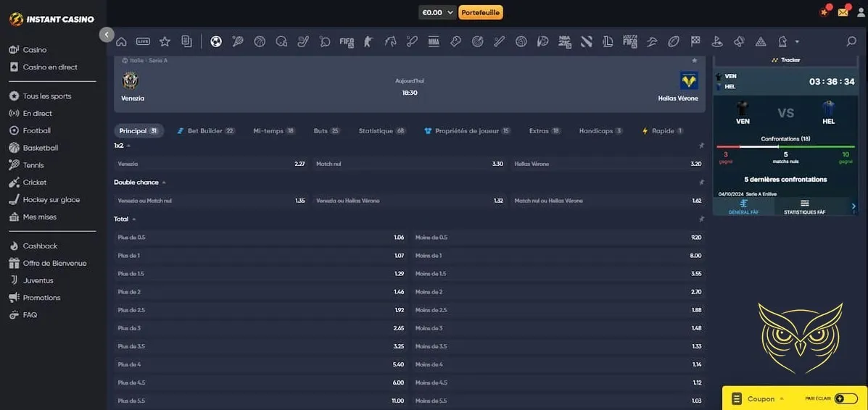Screen dimensions: 868x410
Task: Open the home icon in sports bar
Action: point(121,41)
